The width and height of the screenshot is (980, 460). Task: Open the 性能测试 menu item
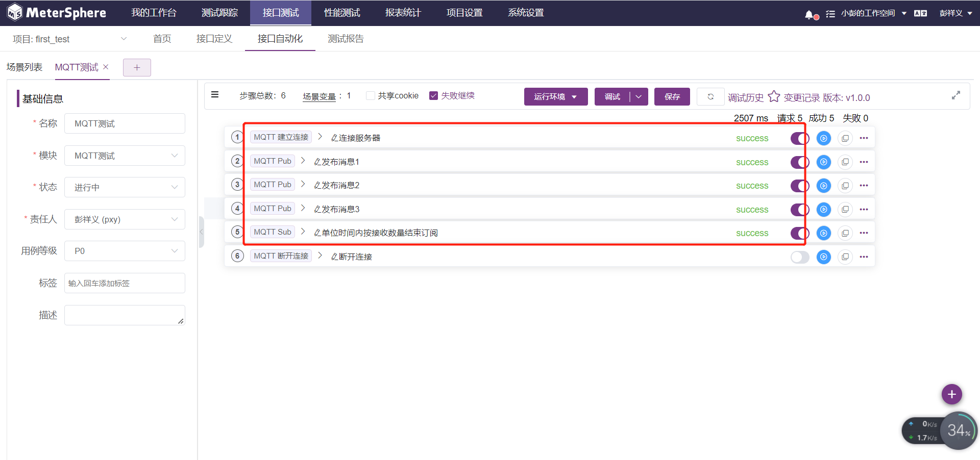341,12
